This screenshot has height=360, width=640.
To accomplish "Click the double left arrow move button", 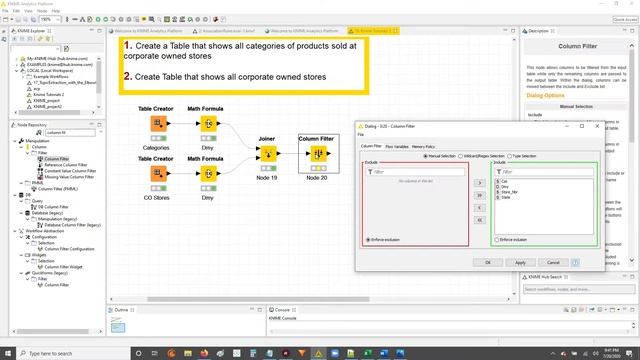I will pos(480,220).
